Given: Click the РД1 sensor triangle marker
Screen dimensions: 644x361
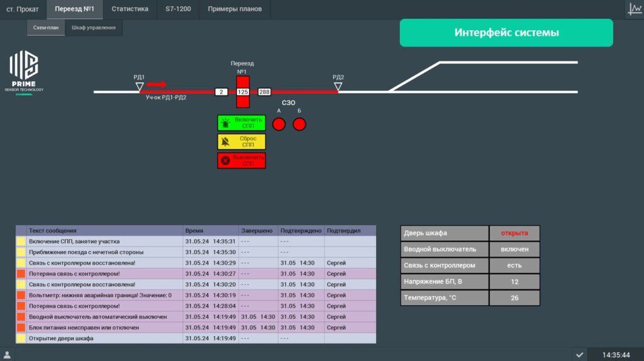Looking at the screenshot, I should [x=140, y=86].
